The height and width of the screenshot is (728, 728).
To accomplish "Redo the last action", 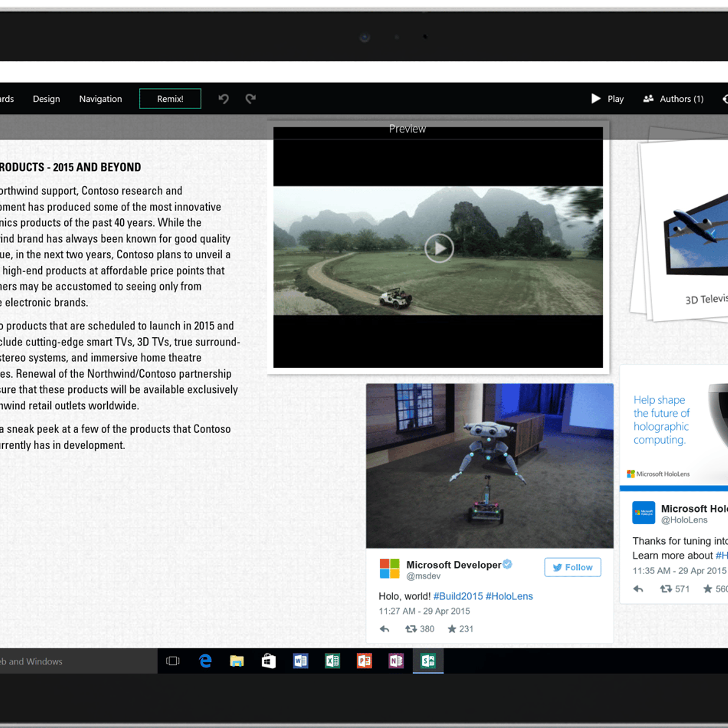I will 251,99.
